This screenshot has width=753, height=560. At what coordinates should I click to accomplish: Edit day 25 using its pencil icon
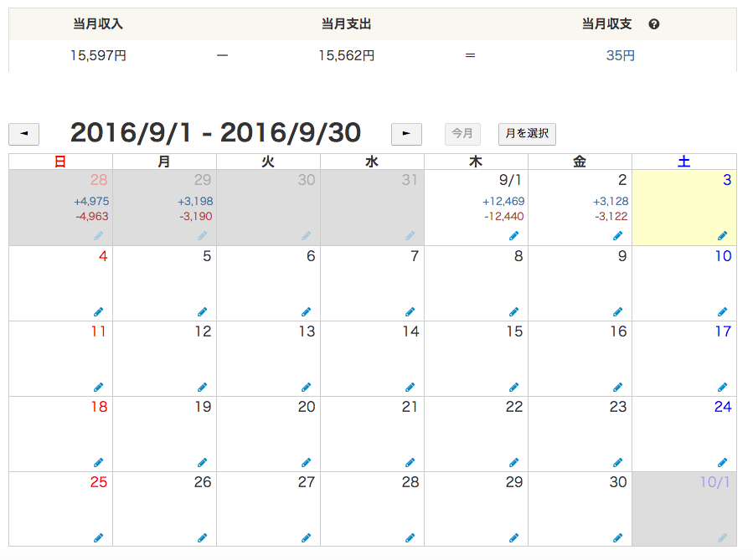[x=99, y=538]
